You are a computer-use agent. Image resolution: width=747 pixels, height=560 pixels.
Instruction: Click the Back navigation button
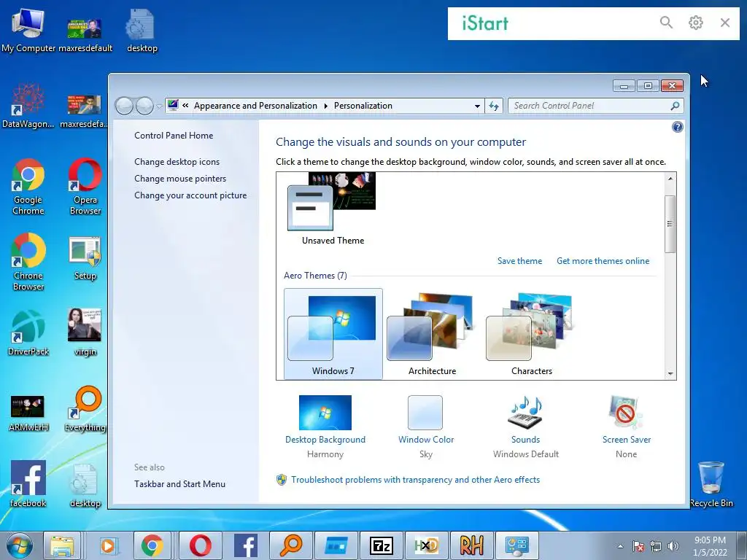coord(124,106)
